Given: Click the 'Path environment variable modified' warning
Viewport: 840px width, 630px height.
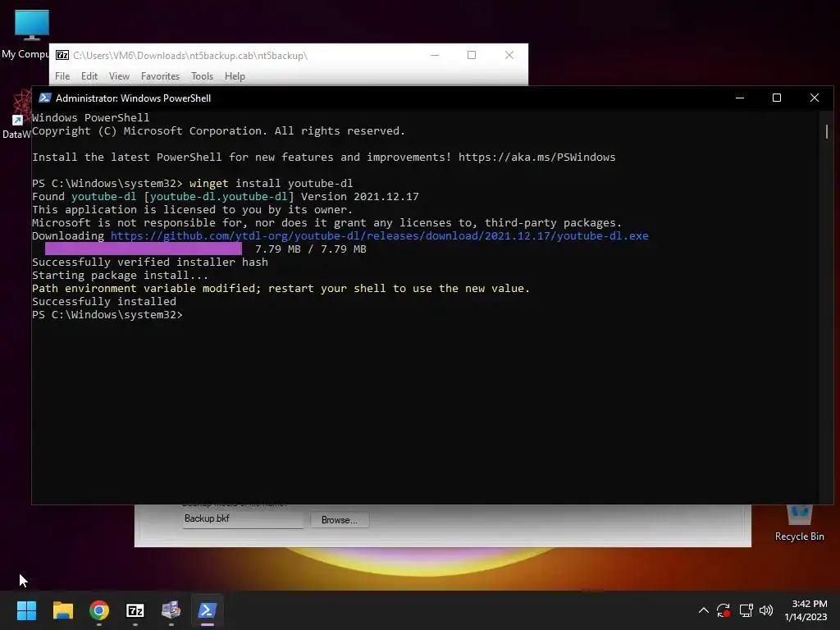Looking at the screenshot, I should coord(281,289).
